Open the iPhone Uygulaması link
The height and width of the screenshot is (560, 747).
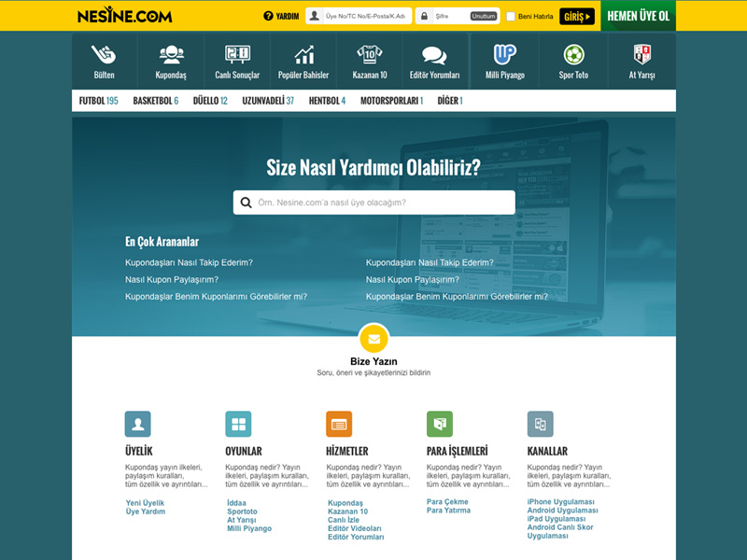tap(561, 502)
